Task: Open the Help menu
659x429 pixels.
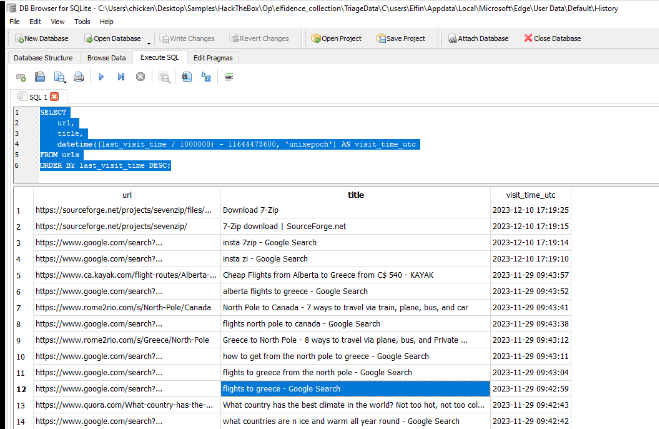Action: tap(106, 21)
